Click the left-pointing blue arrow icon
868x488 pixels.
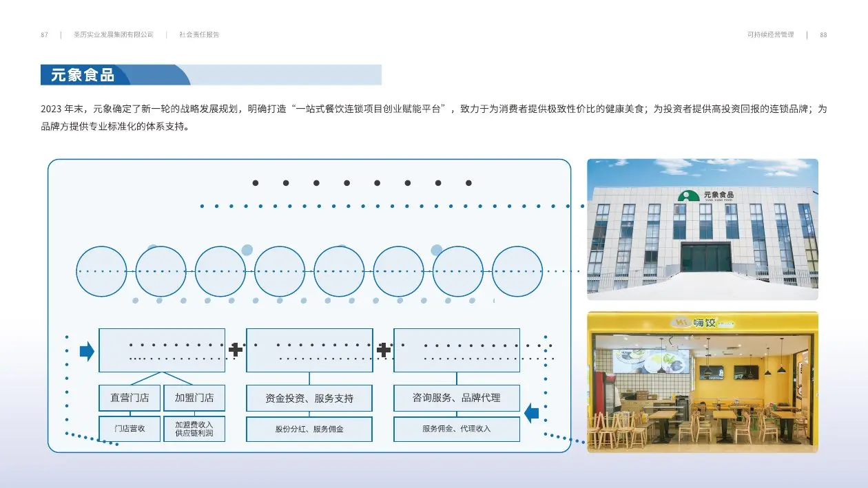[532, 413]
